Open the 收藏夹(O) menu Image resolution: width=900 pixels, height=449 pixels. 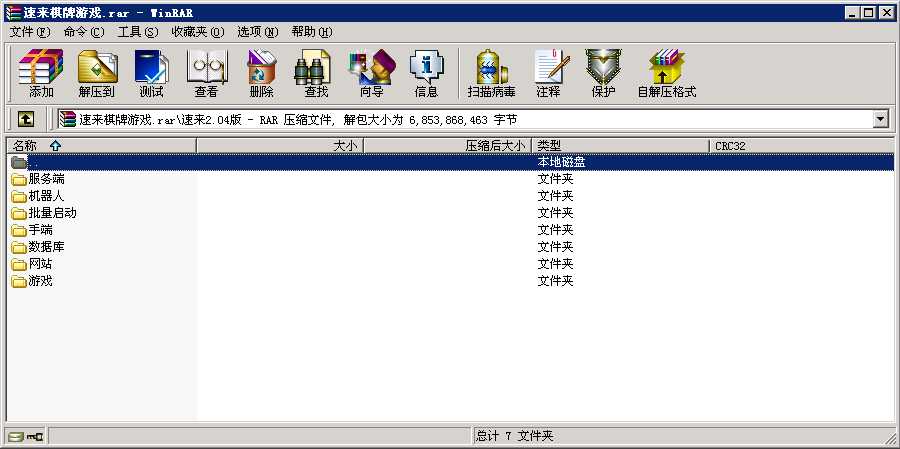[x=198, y=32]
